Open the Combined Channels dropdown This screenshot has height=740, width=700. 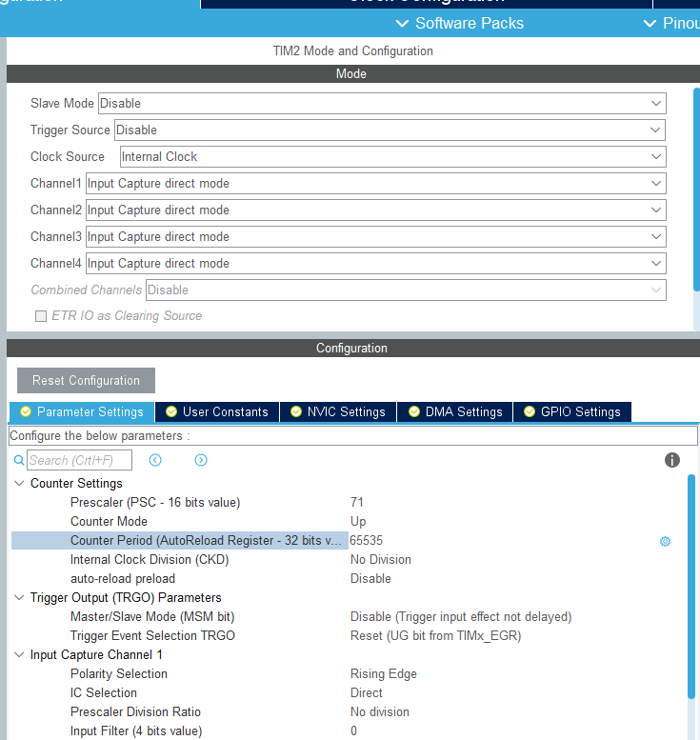(406, 290)
